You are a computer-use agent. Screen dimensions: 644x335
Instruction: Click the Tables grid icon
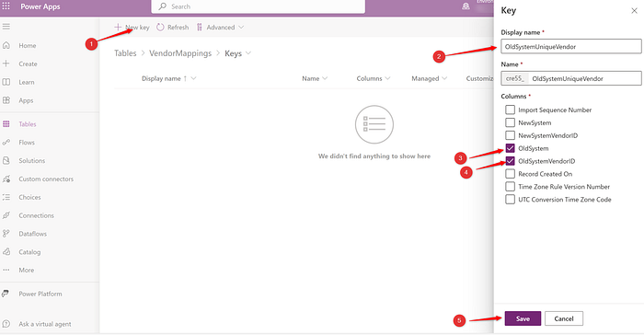(6, 123)
